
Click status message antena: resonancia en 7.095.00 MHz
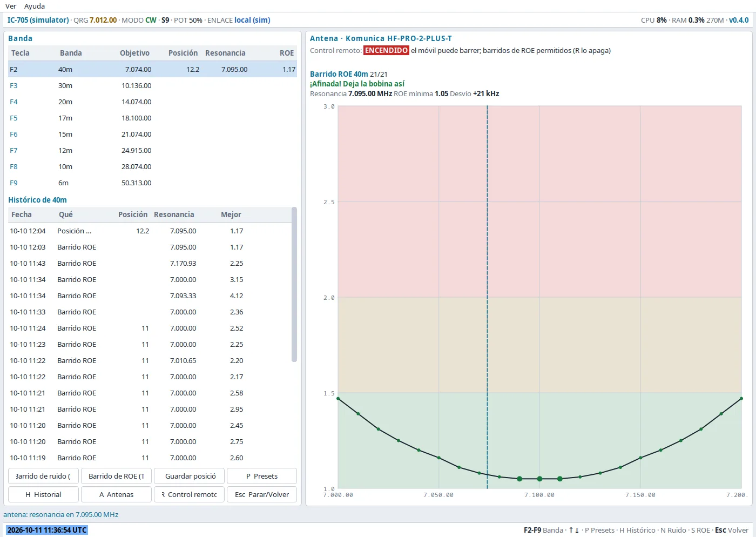pyautogui.click(x=61, y=514)
